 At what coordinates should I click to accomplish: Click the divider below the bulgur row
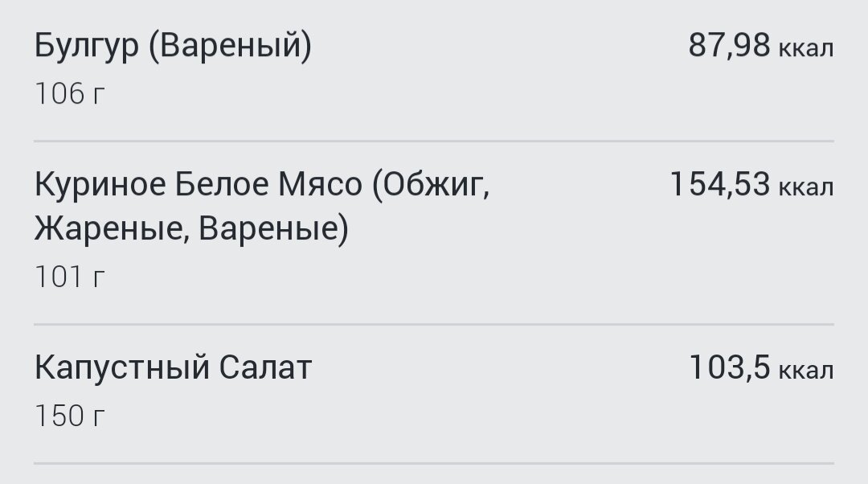click(x=434, y=142)
